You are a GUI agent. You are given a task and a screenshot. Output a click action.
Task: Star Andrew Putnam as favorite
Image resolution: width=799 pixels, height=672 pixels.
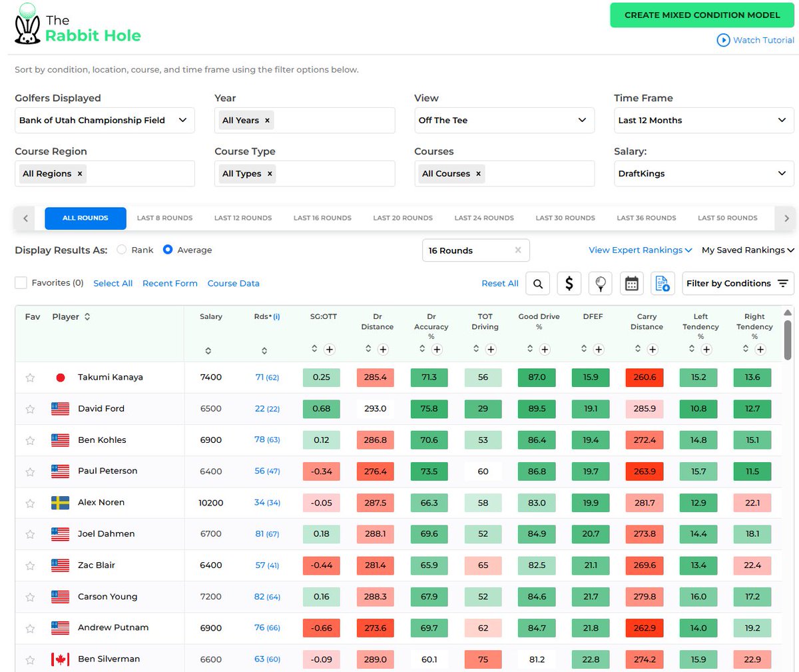pyautogui.click(x=30, y=628)
